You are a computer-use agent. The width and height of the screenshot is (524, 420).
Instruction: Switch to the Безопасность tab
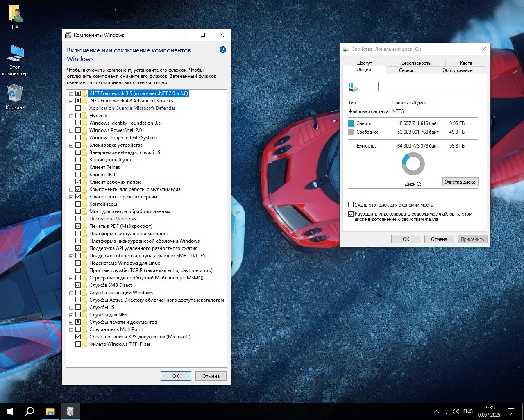(x=415, y=63)
